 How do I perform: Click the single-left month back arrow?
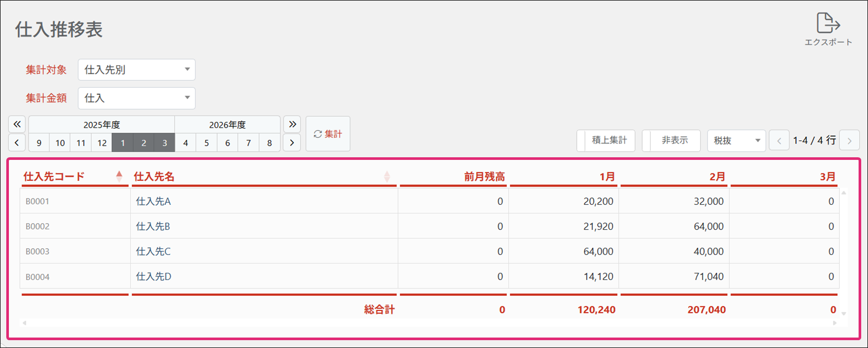pos(17,143)
